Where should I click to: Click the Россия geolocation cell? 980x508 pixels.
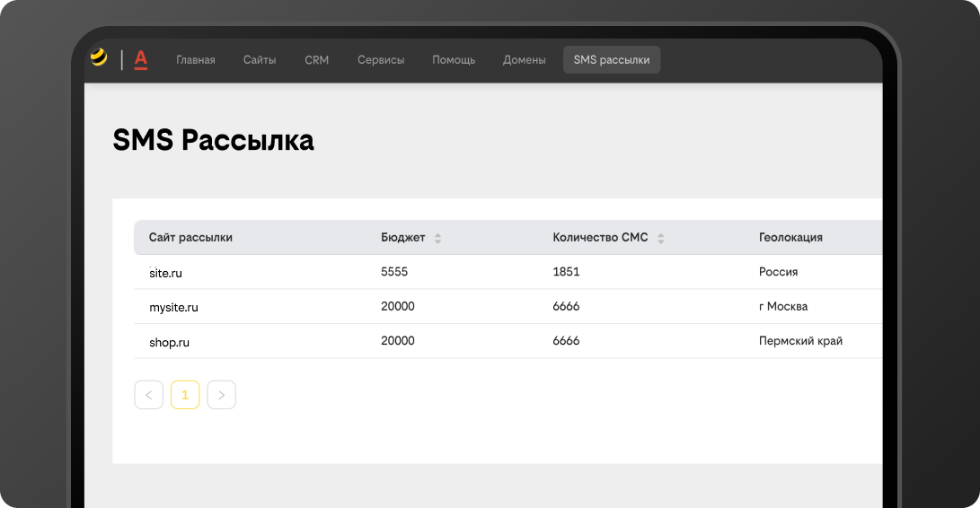pos(778,272)
